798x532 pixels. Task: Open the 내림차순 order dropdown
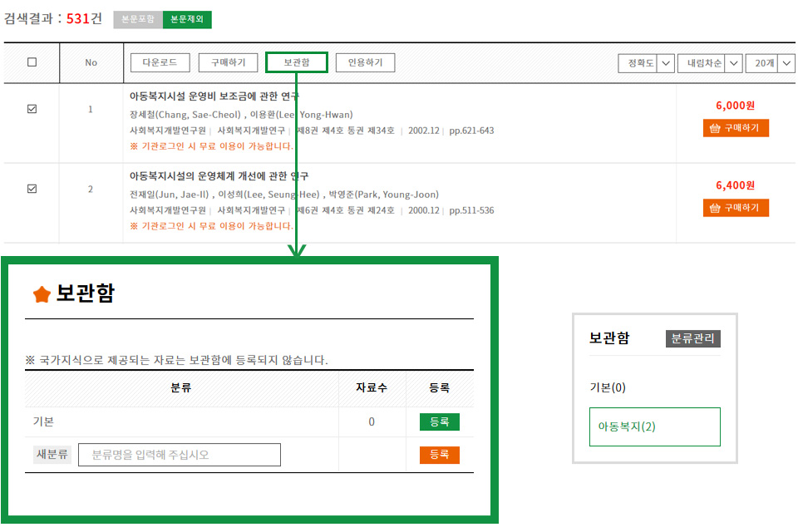[x=710, y=63]
